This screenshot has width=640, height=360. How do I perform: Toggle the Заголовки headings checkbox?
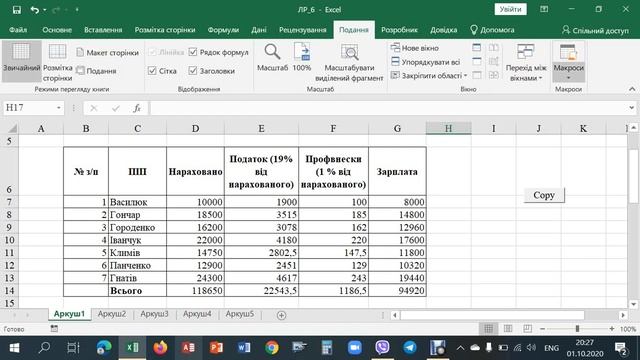coord(193,71)
